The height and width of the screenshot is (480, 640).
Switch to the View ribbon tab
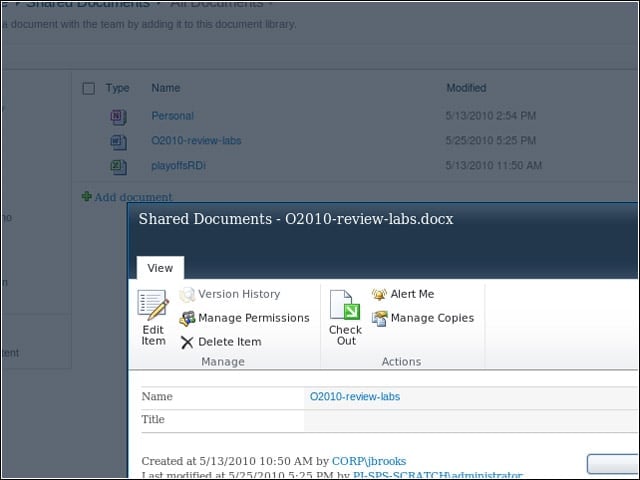[x=160, y=268]
